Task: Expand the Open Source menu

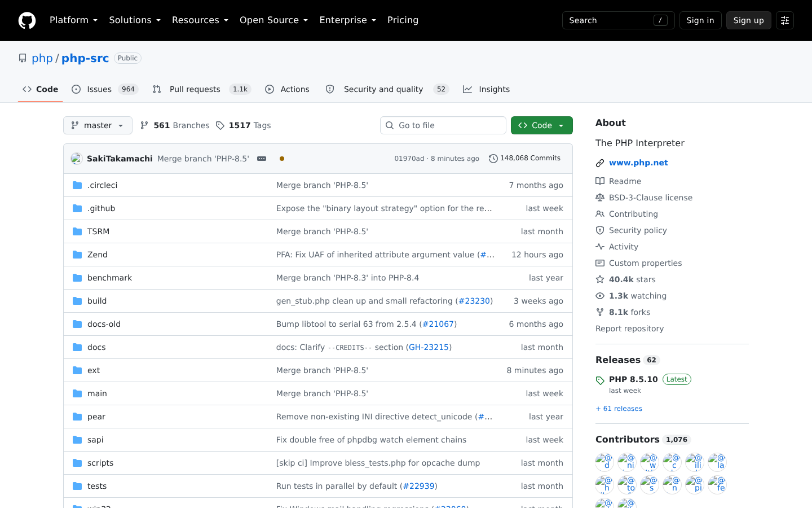Action: (273, 20)
